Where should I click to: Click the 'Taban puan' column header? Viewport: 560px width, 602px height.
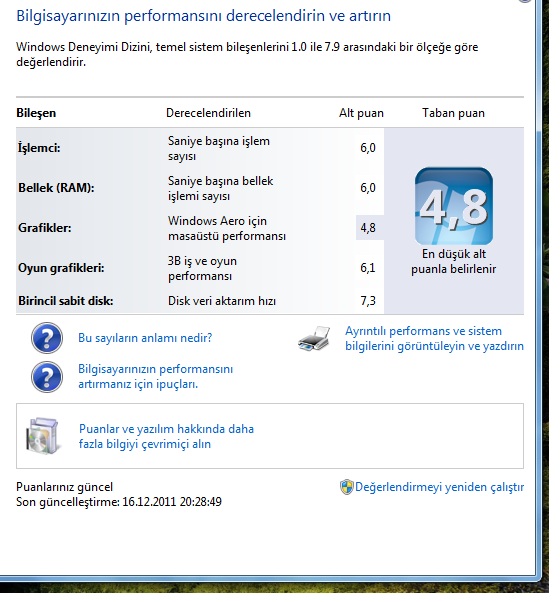pos(453,113)
